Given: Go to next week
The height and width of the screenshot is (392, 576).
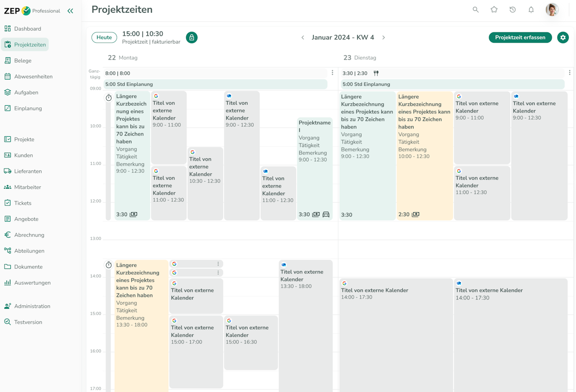Looking at the screenshot, I should (384, 37).
